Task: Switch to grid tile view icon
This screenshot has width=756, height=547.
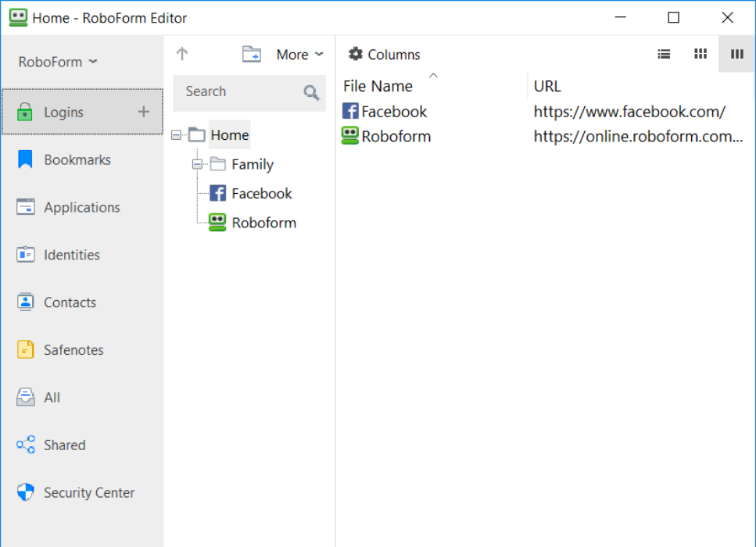Action: click(x=700, y=54)
